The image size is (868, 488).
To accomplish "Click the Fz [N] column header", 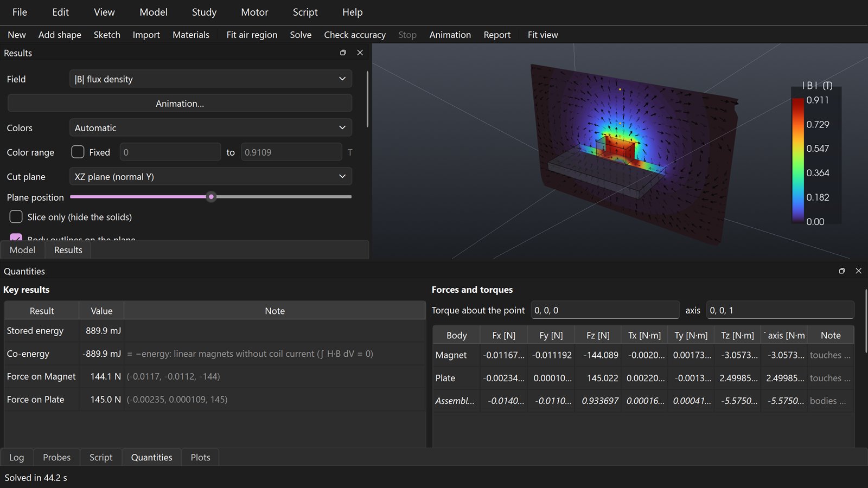I will click(x=598, y=336).
